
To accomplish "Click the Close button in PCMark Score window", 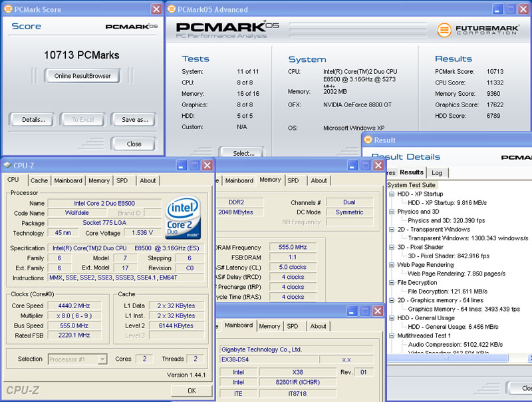I will coord(134,144).
